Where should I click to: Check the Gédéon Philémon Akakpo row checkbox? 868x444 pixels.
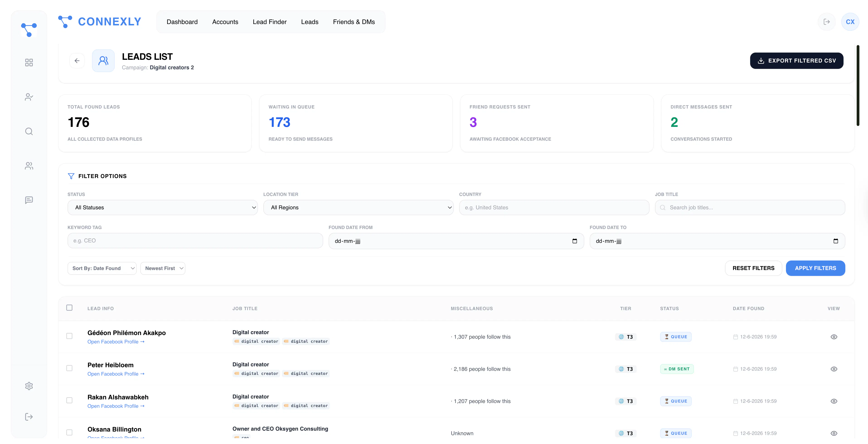point(69,336)
